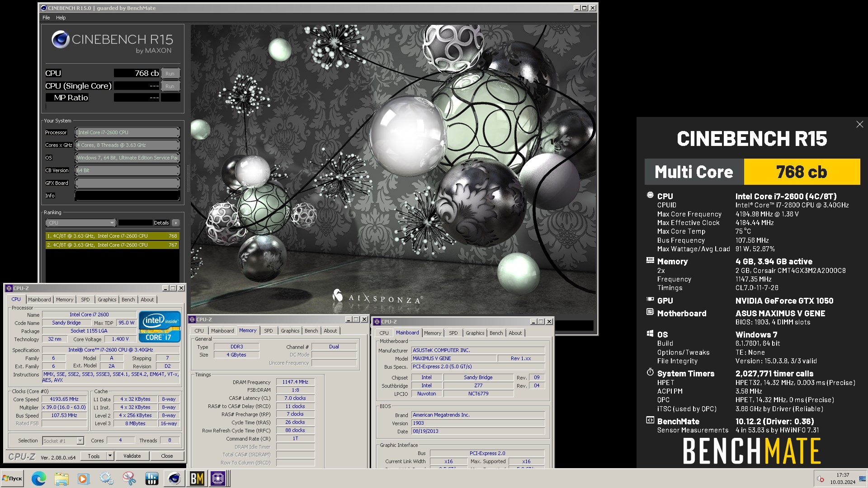Click the GFX Board field in Cinebench
The width and height of the screenshot is (868, 488).
(127, 183)
